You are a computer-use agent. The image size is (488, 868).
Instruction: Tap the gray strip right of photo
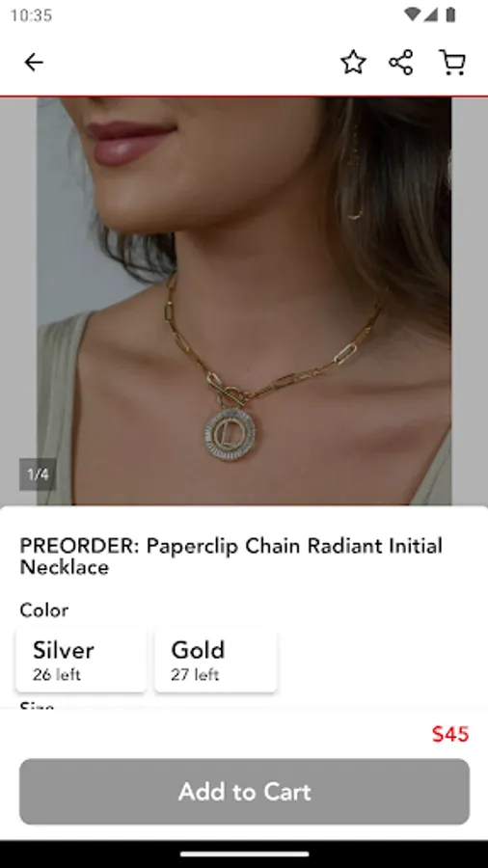470,301
